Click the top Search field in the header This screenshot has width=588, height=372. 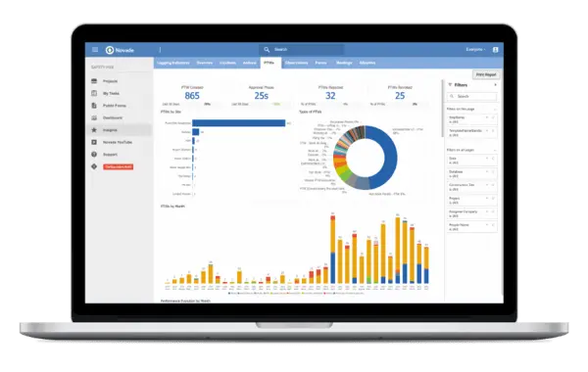coord(301,50)
